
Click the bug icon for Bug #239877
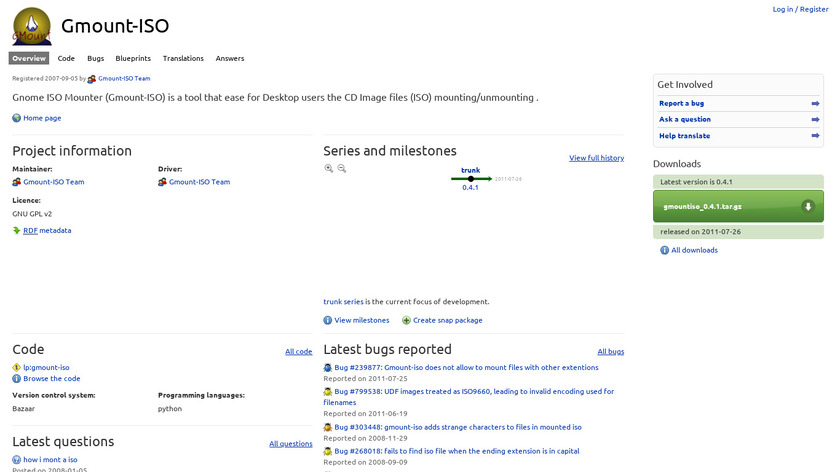point(327,368)
